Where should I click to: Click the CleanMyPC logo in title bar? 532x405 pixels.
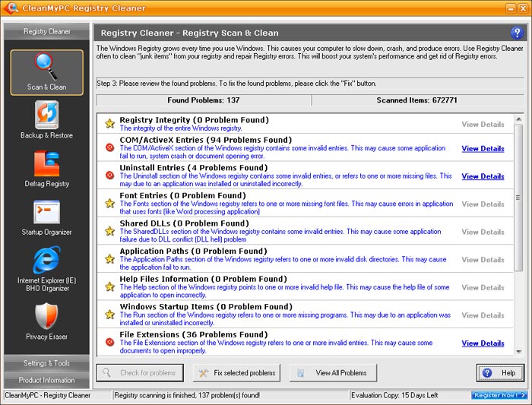11,8
